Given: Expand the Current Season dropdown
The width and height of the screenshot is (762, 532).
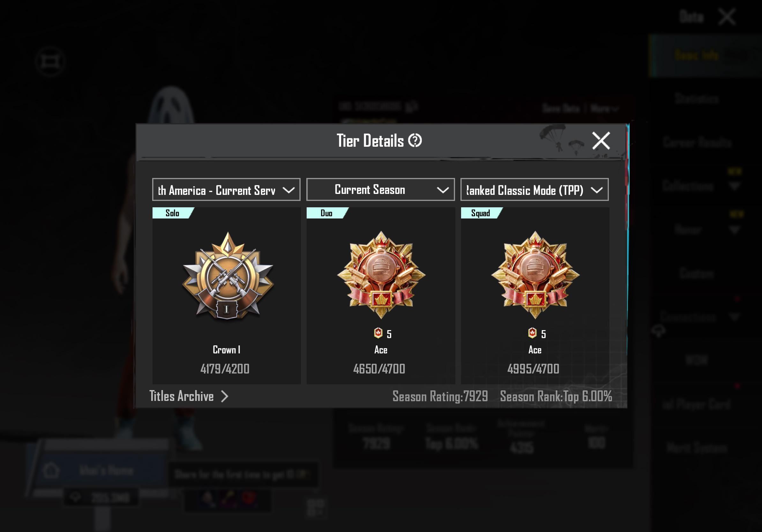Looking at the screenshot, I should click(380, 189).
